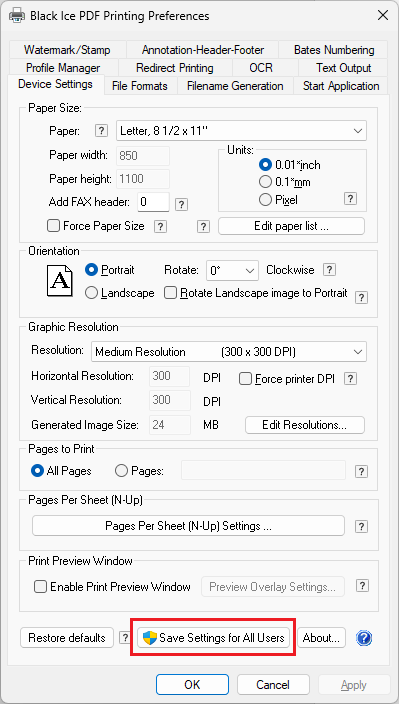Click the blue help icon beside About
This screenshot has height=704, width=399.
364,638
